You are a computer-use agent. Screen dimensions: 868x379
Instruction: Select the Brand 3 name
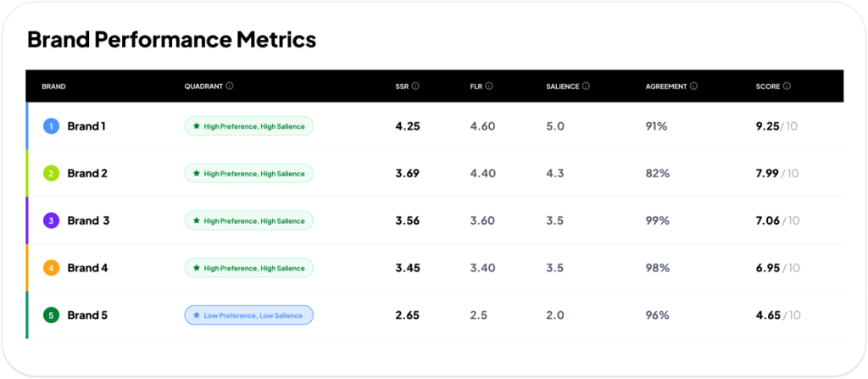(x=88, y=220)
